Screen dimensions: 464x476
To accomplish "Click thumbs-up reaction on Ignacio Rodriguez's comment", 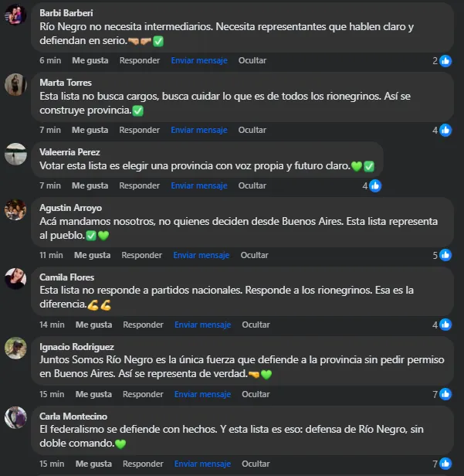I will click(445, 394).
